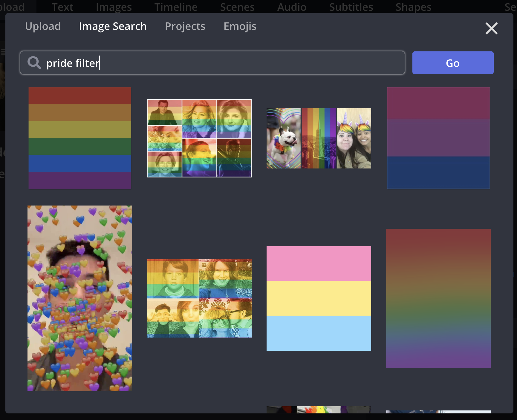This screenshot has width=517, height=420.
Task: Choose the six-face rainbow collage thumbnail
Action: pyautogui.click(x=199, y=138)
